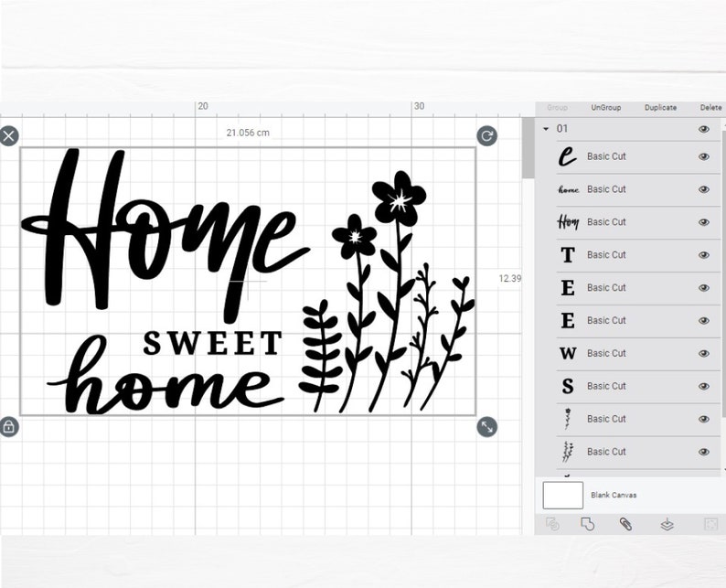
Task: Click the rotate handle on the selection box
Action: coord(486,136)
